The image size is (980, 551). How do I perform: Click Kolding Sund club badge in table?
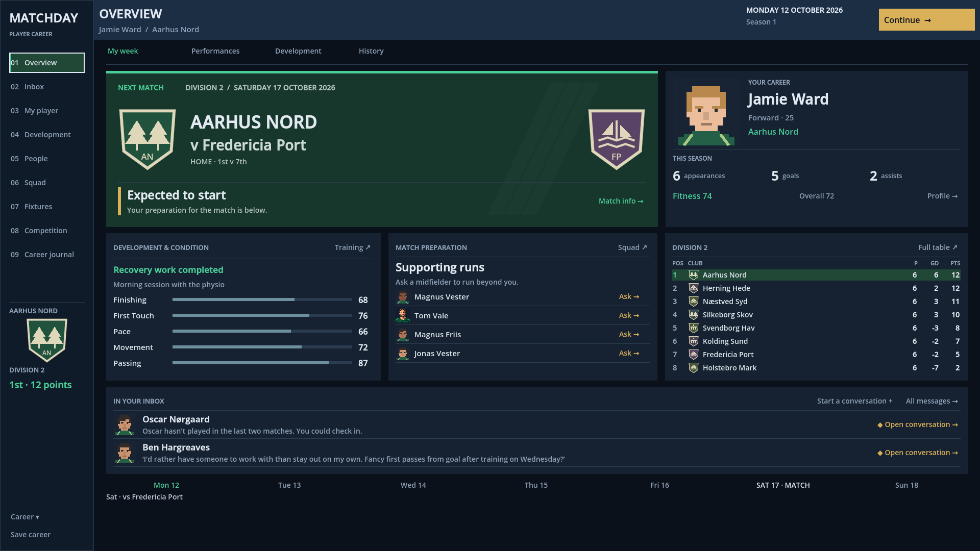[694, 341]
